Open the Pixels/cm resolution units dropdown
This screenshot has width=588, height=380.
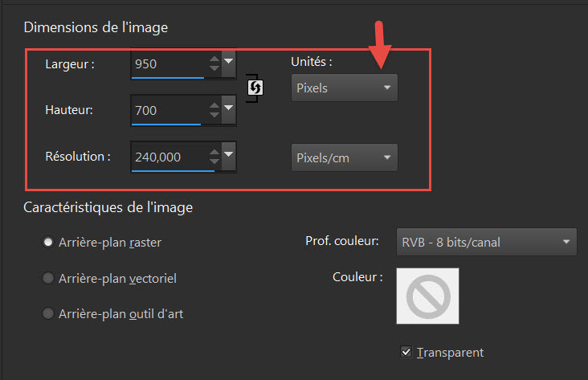tap(345, 157)
